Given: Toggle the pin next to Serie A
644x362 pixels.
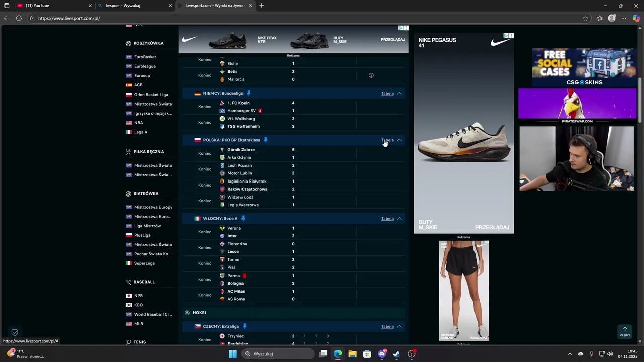Looking at the screenshot, I should pos(243,218).
